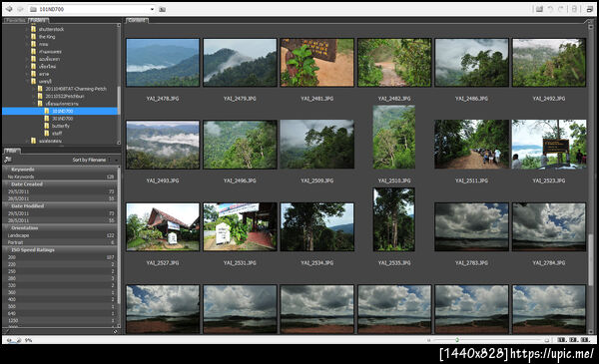The image size is (599, 364).
Task: Rotate 90° counterclockwise icon
Action: pyautogui.click(x=550, y=9)
